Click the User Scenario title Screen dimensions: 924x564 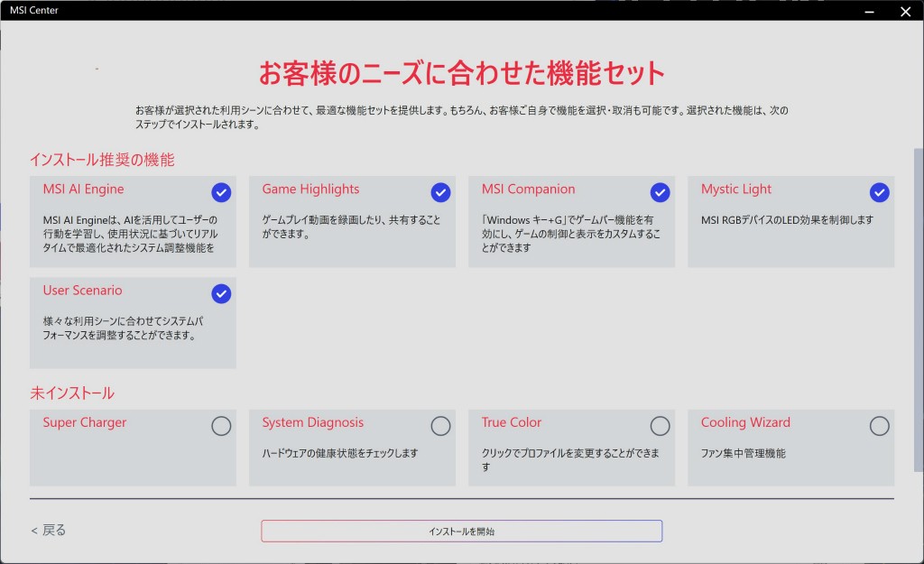click(x=82, y=291)
